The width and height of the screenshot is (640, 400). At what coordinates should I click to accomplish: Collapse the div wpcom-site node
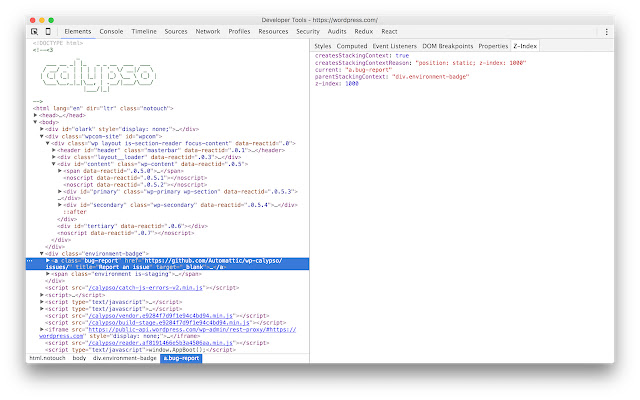click(42, 136)
